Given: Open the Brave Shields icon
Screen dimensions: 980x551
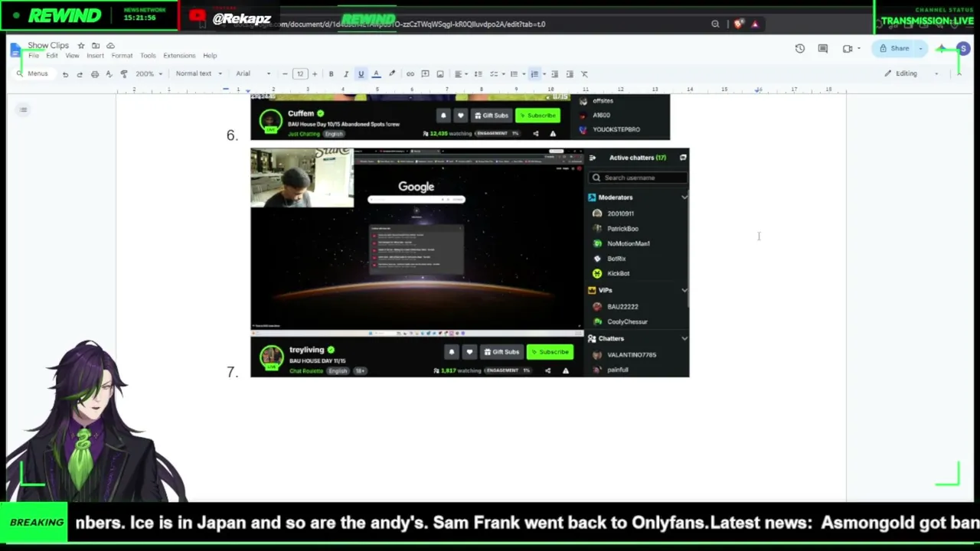Looking at the screenshot, I should pos(738,24).
